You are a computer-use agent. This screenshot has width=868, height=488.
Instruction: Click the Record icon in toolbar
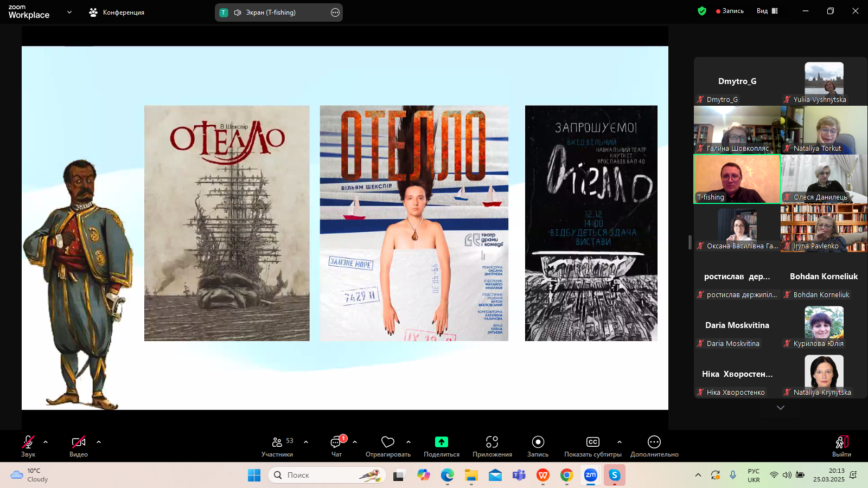point(538,442)
